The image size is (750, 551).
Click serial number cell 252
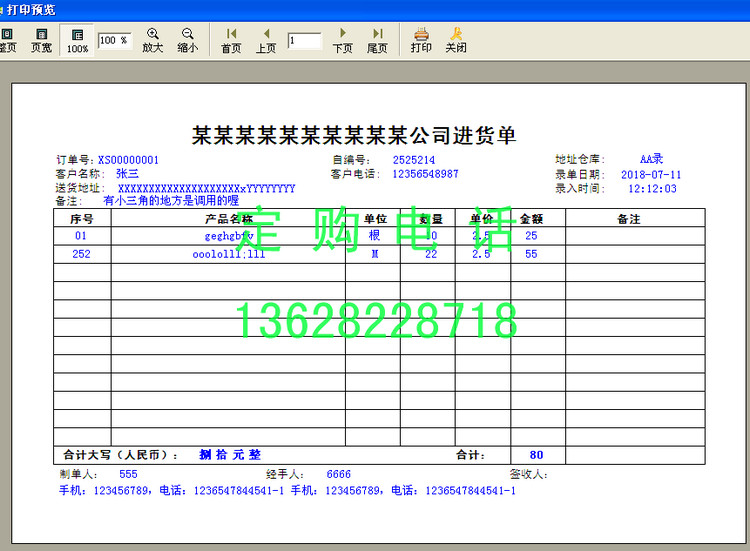[81, 254]
